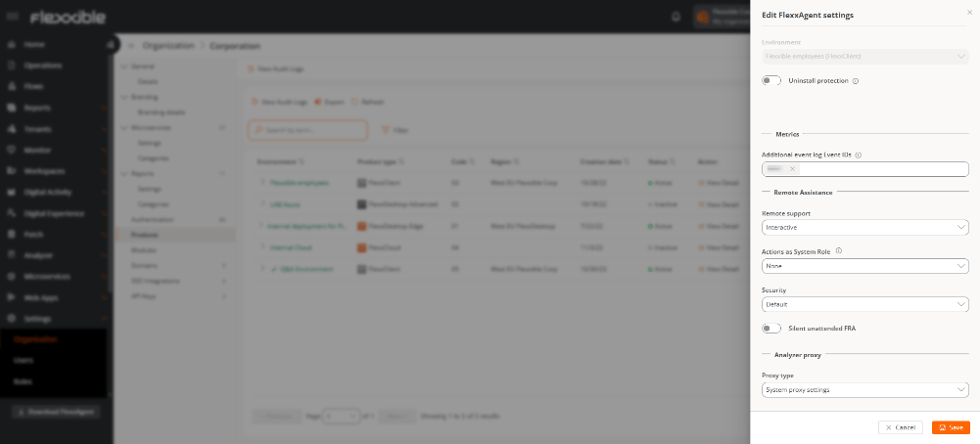Go to Home in the sidebar

click(x=34, y=44)
